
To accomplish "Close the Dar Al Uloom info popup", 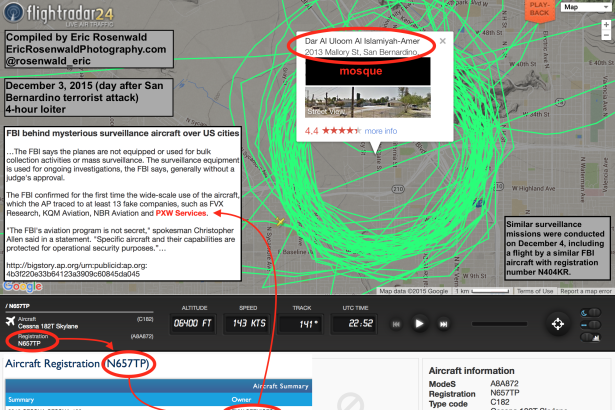I will (x=442, y=41).
